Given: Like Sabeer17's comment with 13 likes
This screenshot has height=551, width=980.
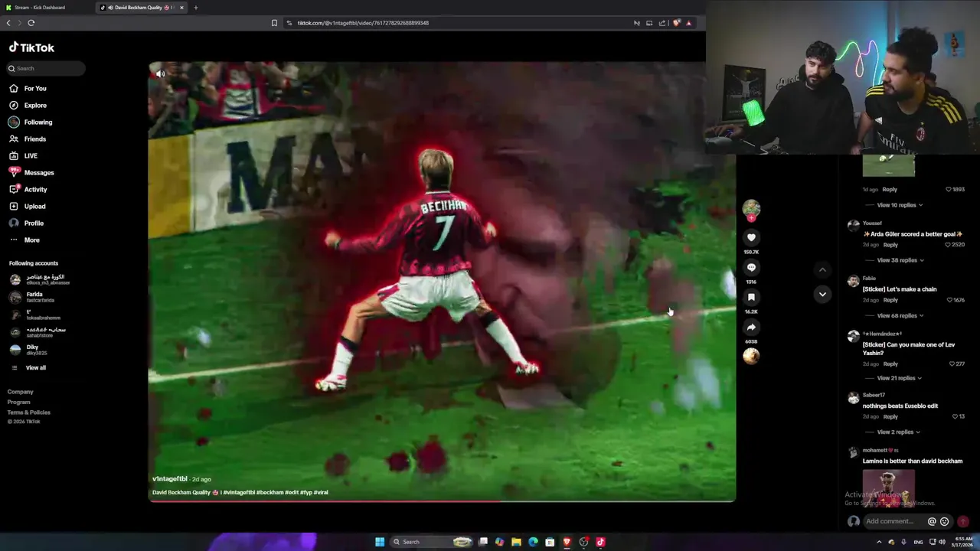Looking at the screenshot, I should point(955,417).
